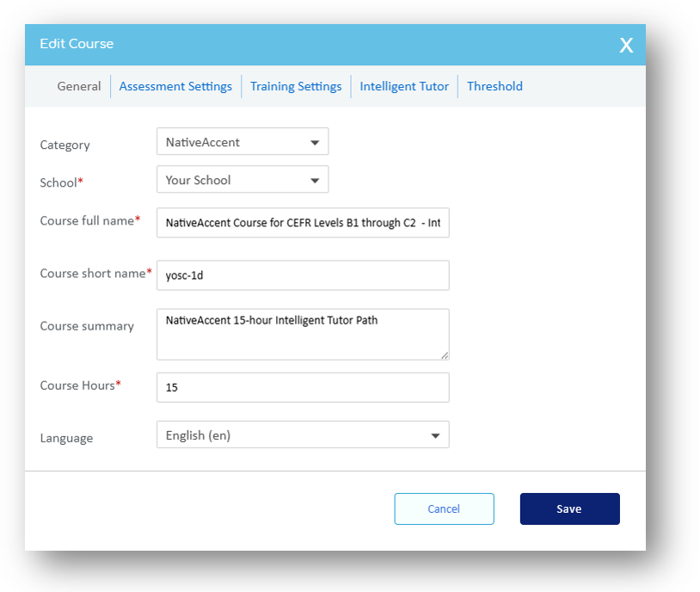This screenshot has height=592, width=700.
Task: Click the Course summary resize handle
Action: tap(445, 355)
